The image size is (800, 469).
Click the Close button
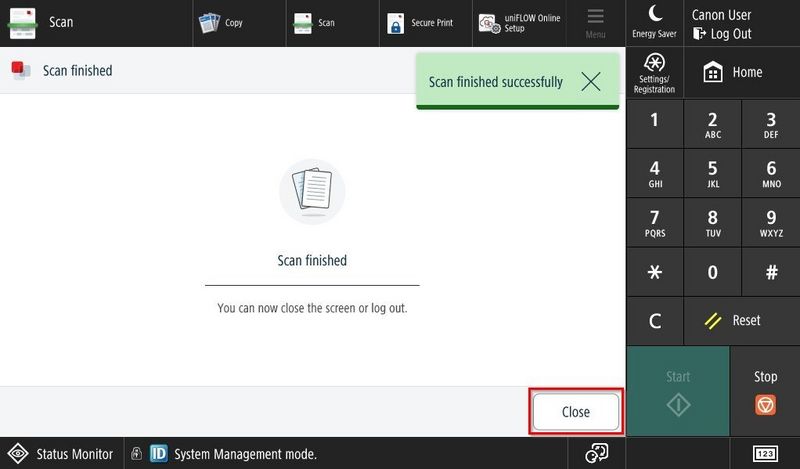tap(576, 412)
